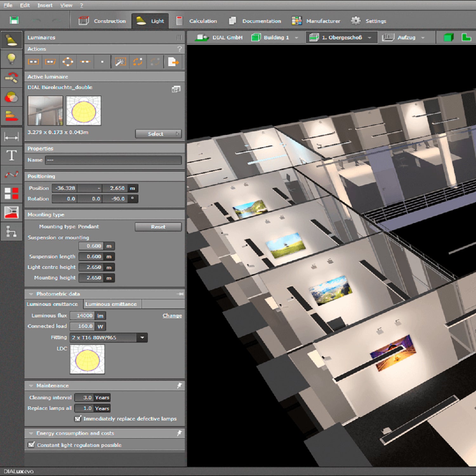
Task: Select the line luminaire arrangement icon
Action: tap(85, 62)
